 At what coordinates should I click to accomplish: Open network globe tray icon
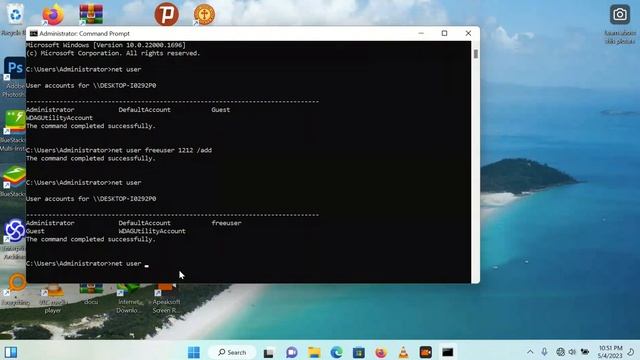point(560,352)
